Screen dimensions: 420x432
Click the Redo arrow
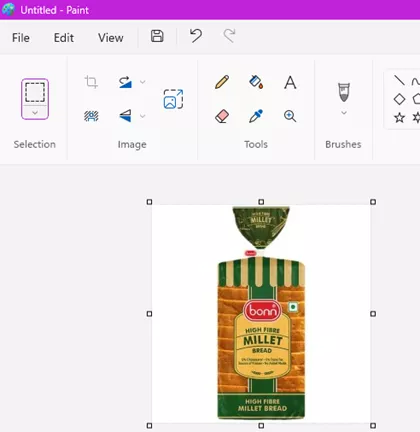229,36
